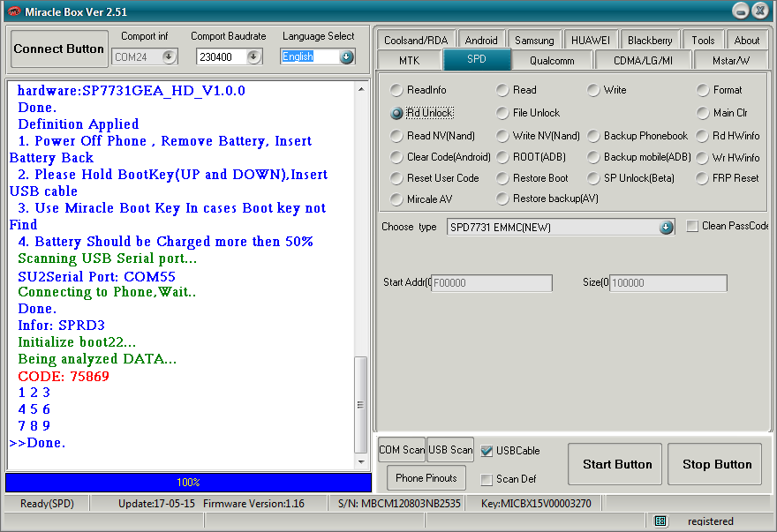
Task: Click the registered status icon
Action: pos(660,521)
